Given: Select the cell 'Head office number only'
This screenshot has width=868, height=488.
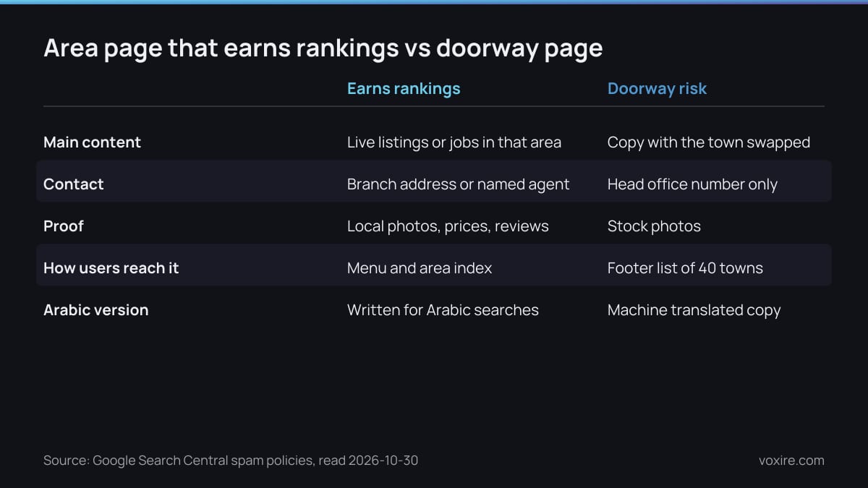Looking at the screenshot, I should click(692, 184).
